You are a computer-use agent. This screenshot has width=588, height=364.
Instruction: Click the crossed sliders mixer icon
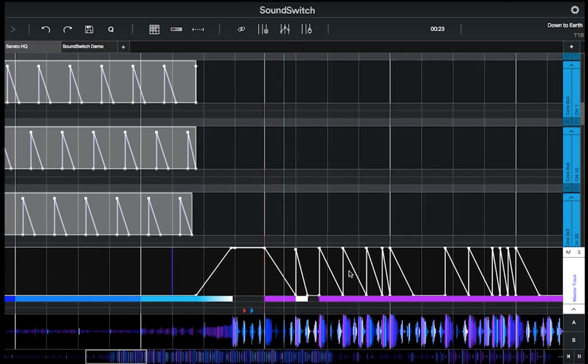pyautogui.click(x=285, y=29)
